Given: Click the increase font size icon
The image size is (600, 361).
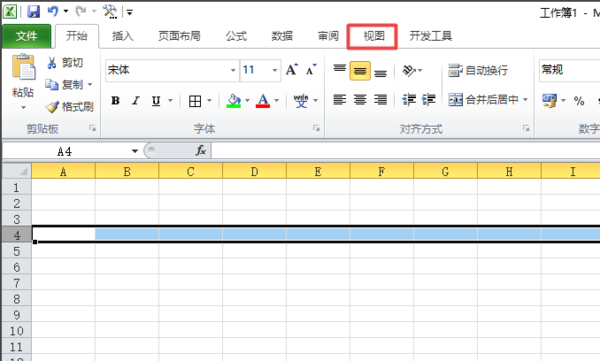Looking at the screenshot, I should (x=292, y=70).
